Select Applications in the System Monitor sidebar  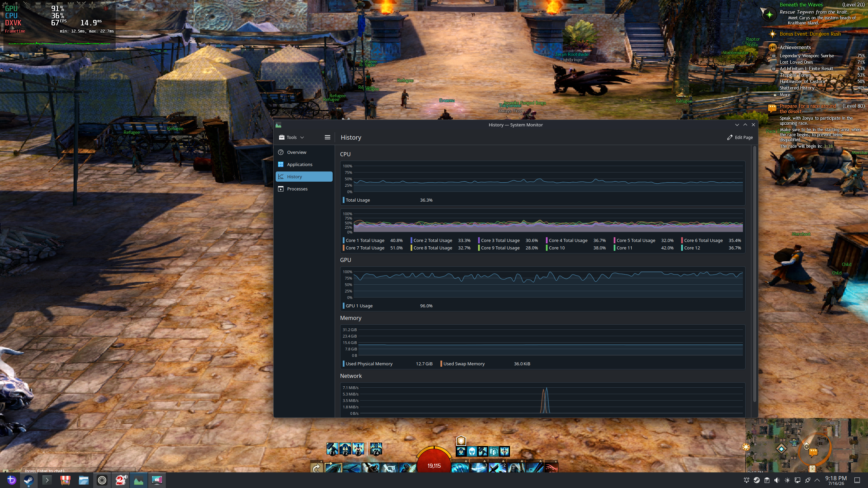(304, 164)
